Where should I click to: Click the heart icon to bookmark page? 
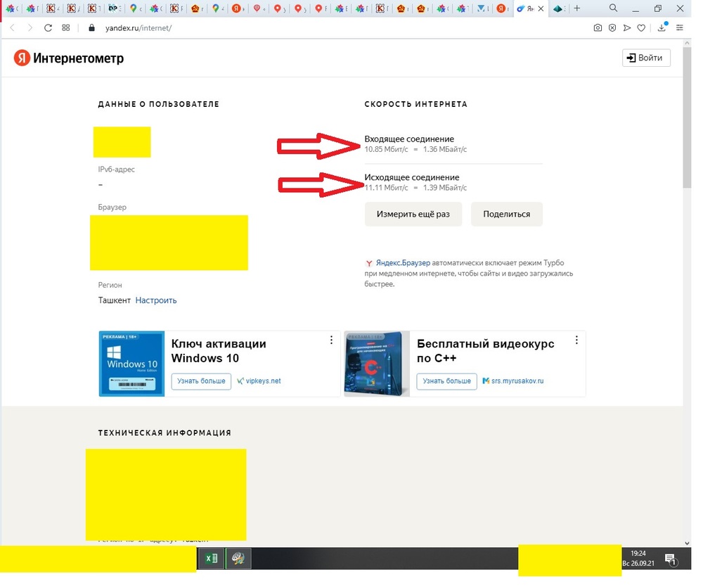click(x=641, y=28)
